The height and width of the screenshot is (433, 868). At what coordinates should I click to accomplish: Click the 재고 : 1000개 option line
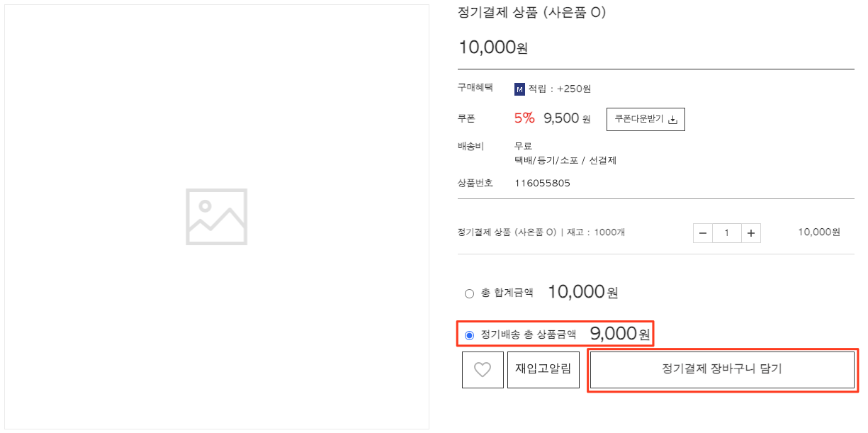click(x=541, y=232)
